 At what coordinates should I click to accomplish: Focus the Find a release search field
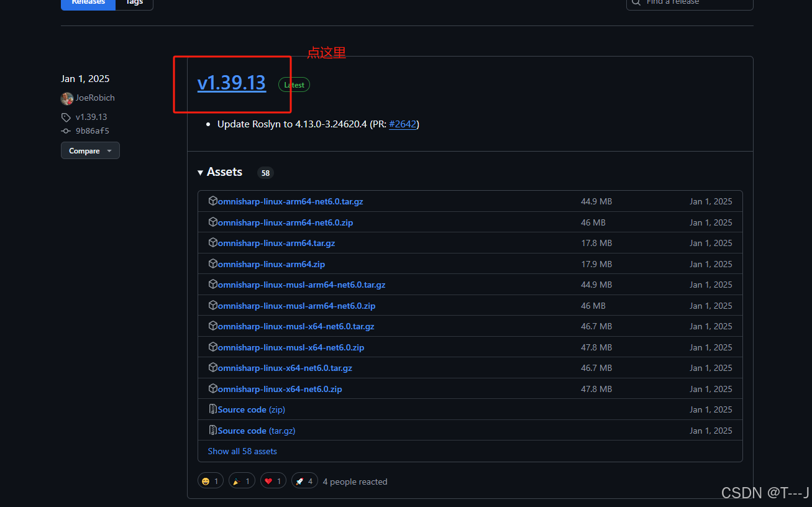[x=690, y=2]
